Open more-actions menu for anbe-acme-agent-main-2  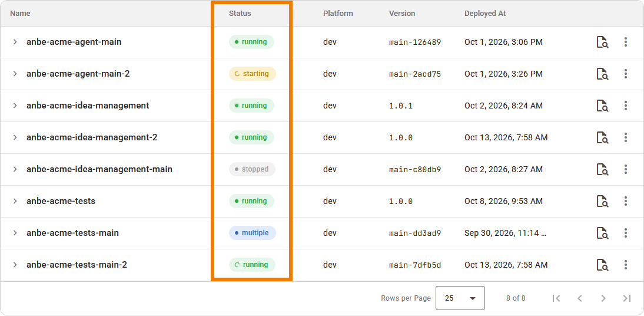(626, 74)
